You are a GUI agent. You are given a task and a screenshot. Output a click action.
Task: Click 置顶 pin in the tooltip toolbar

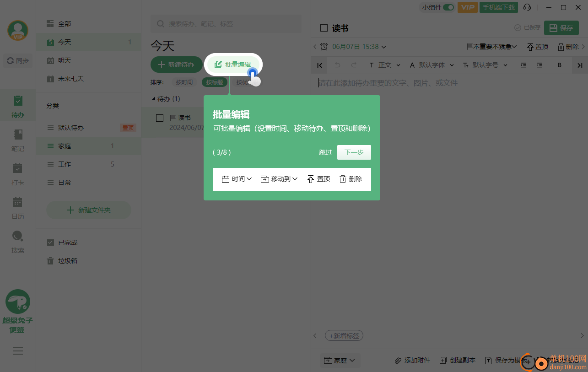(318, 179)
